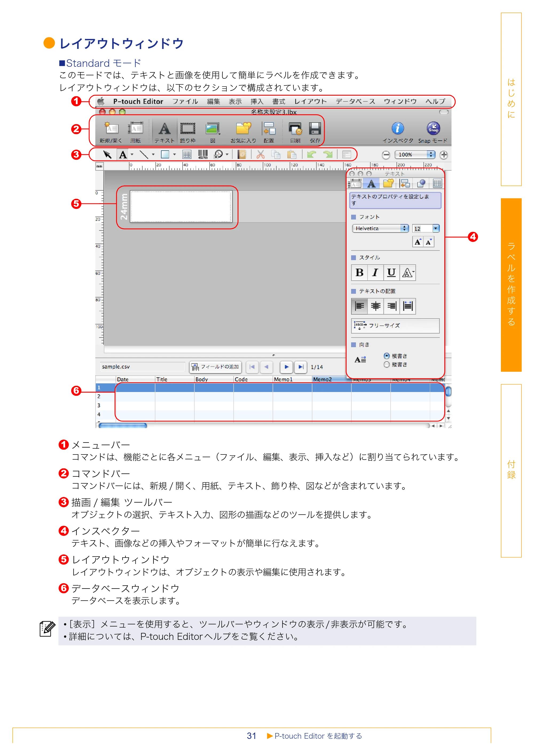The height and width of the screenshot is (756, 534).
Task: Increase font size with the A-up button
Action: click(418, 242)
